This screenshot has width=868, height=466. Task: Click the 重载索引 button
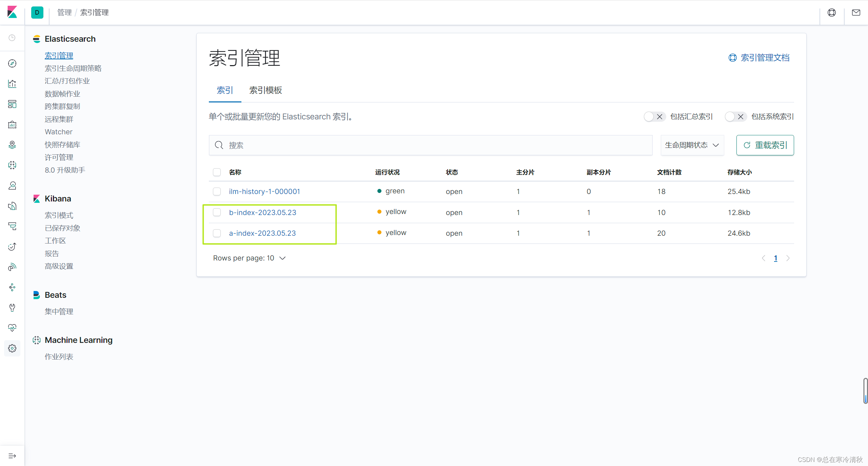click(x=765, y=145)
